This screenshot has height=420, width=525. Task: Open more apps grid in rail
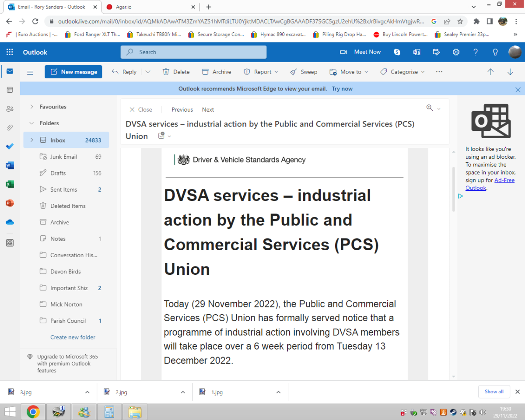[10, 243]
